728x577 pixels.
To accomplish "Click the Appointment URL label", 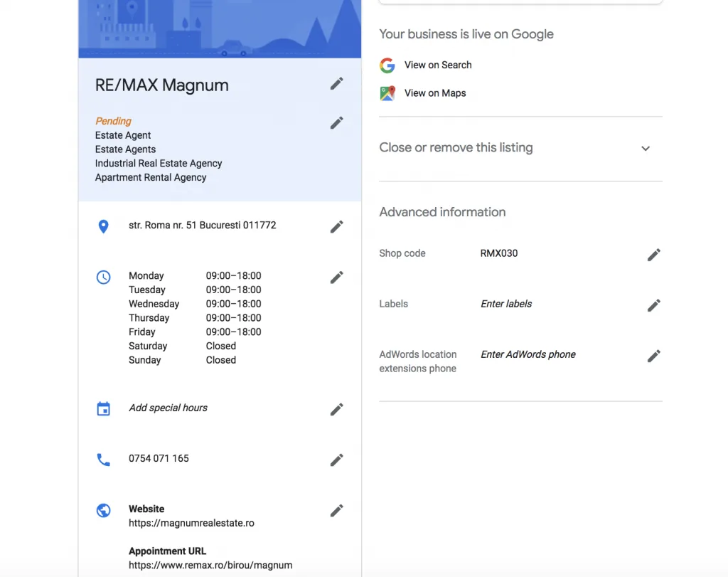I will (x=167, y=551).
